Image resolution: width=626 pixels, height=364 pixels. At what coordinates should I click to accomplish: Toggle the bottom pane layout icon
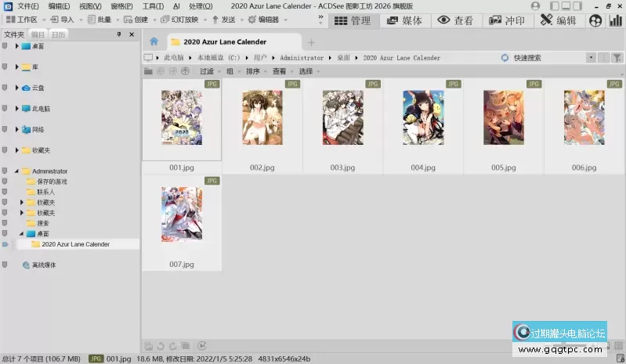click(566, 6)
